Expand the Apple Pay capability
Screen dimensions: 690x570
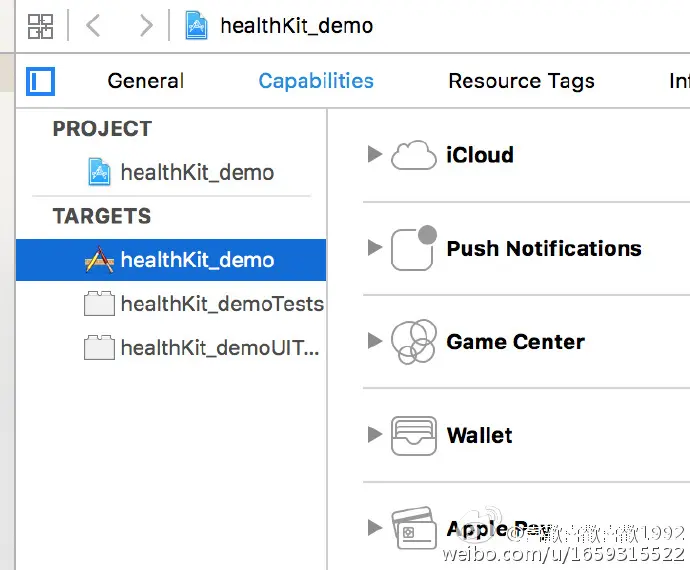[375, 527]
